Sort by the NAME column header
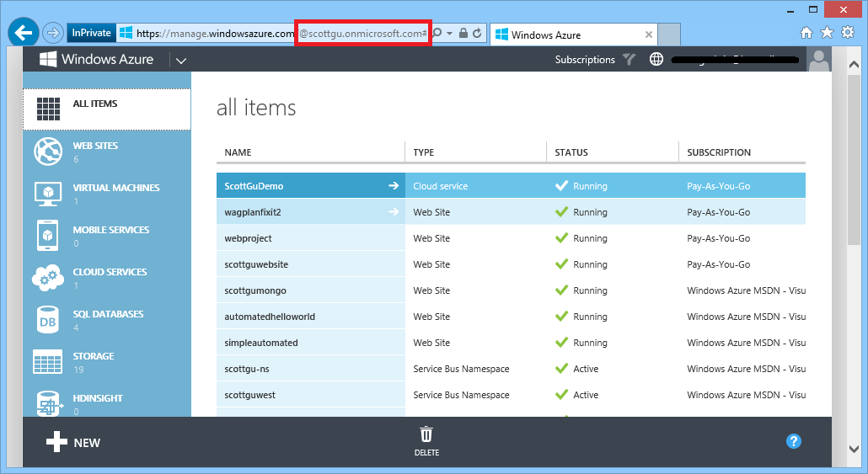 pos(238,152)
